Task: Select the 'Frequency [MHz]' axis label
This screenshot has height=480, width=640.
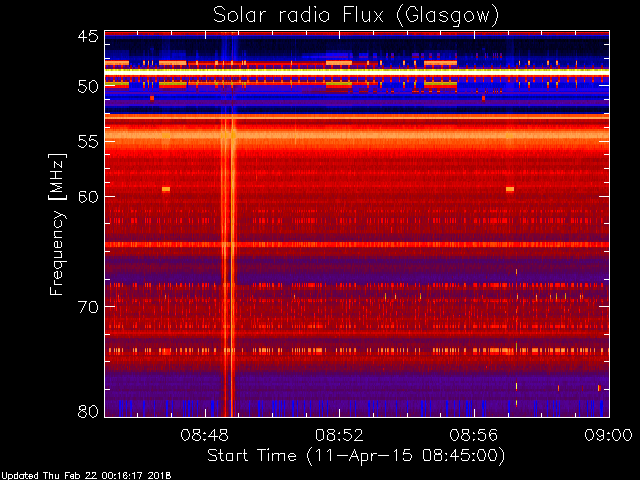Action: pos(57,224)
